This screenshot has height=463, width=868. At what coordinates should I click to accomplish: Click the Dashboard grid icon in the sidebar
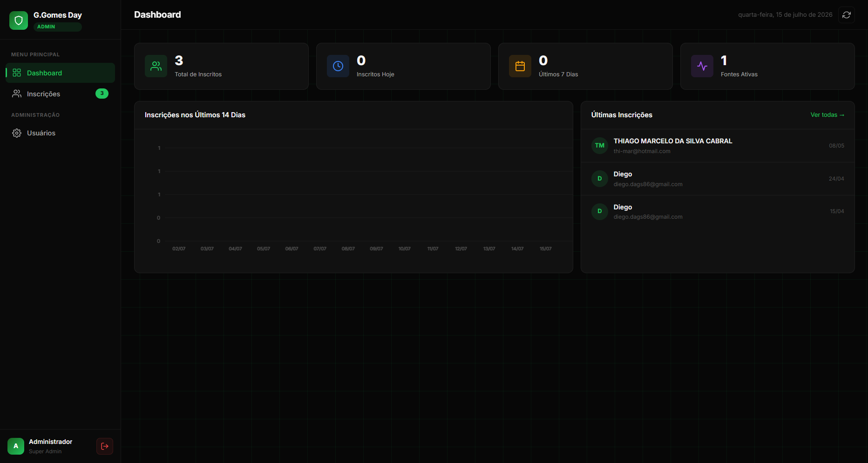point(17,73)
